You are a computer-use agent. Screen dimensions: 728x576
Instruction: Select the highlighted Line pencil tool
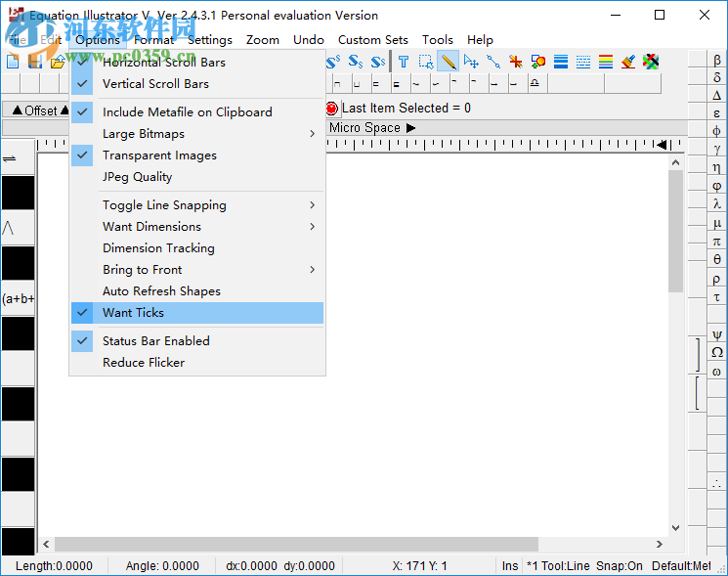pyautogui.click(x=448, y=62)
